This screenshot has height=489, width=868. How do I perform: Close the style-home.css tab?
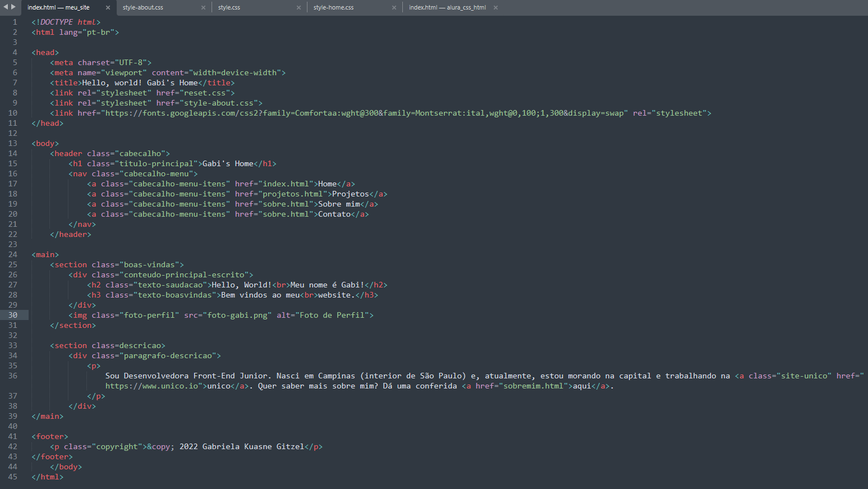tap(394, 7)
